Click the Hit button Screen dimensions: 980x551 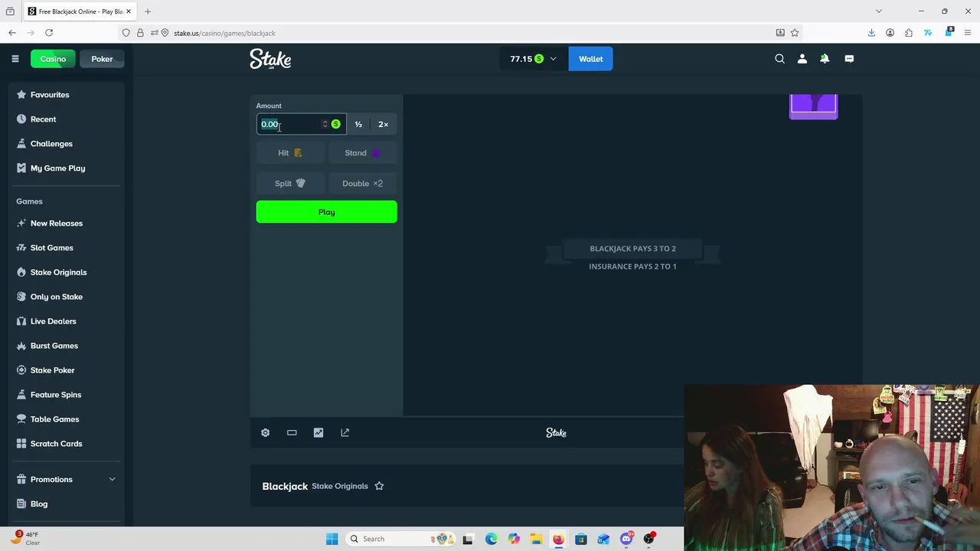pos(290,153)
